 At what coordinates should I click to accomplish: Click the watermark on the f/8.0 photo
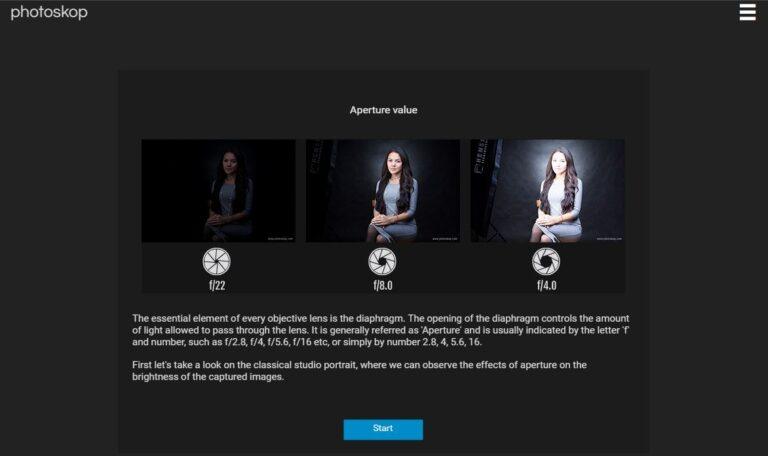pyautogui.click(x=444, y=239)
